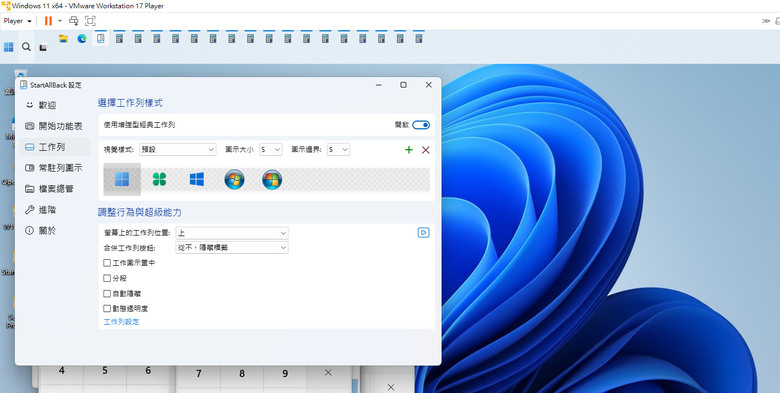Screen dimensions: 780x393
Task: Enable 分段 checkbox
Action: click(x=107, y=278)
